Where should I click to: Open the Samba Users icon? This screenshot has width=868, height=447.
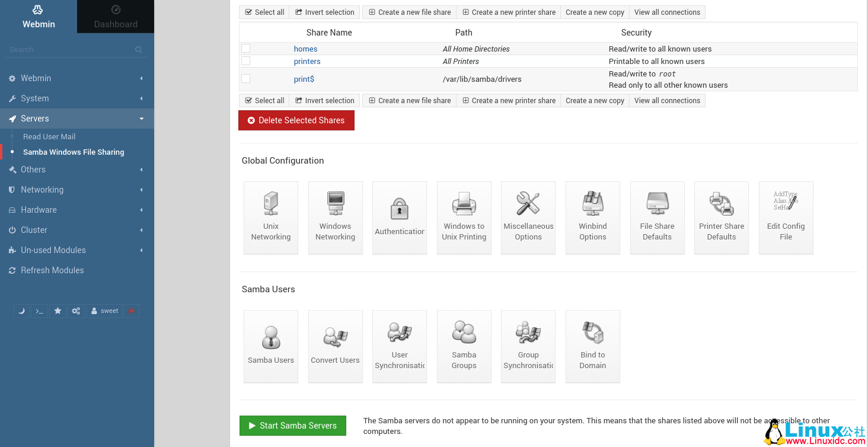271,346
